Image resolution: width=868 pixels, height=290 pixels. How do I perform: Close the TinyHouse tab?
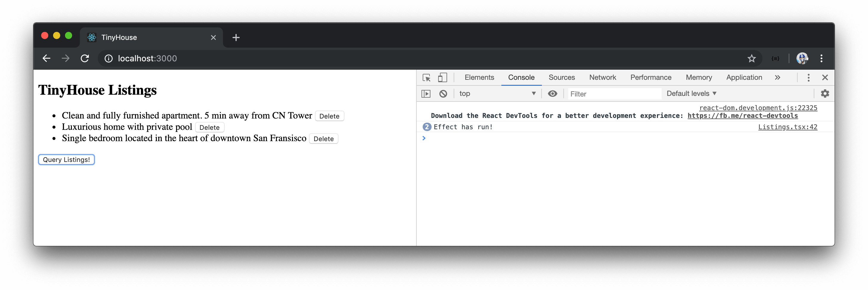click(x=213, y=37)
